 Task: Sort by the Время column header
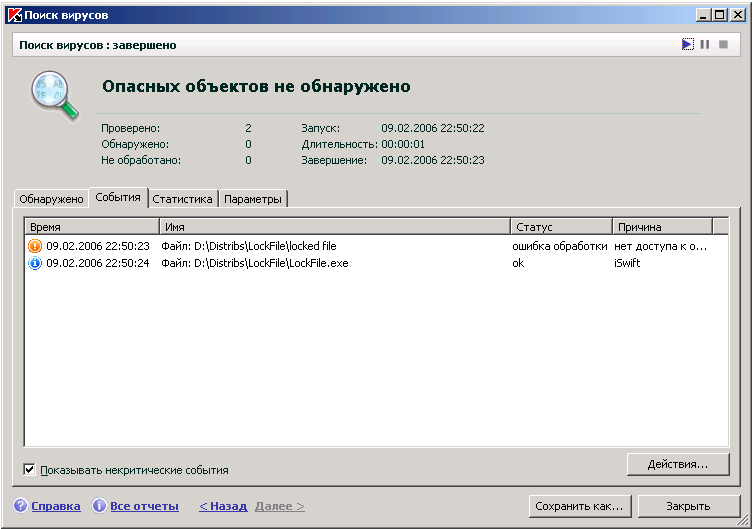click(x=92, y=227)
